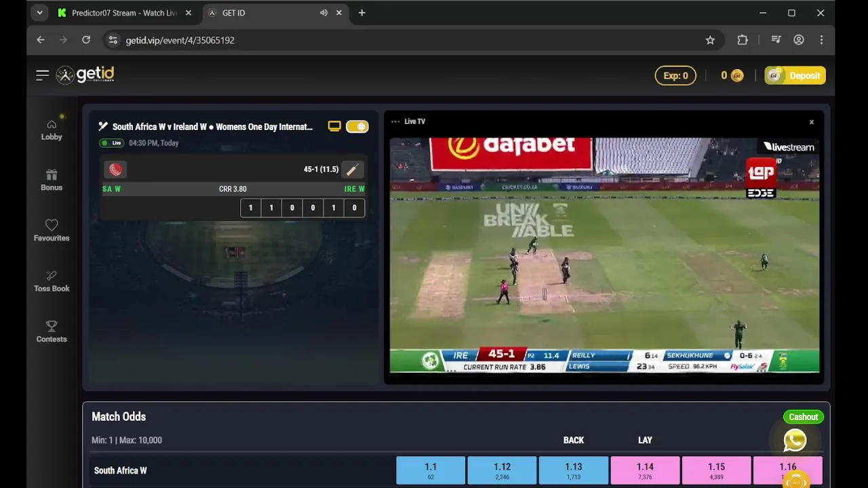Click the Live TV monitor icon

pyautogui.click(x=334, y=126)
